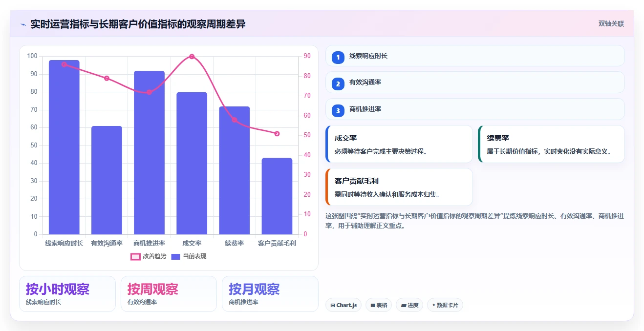Click the 线索响应时长 x-axis label

click(x=64, y=243)
